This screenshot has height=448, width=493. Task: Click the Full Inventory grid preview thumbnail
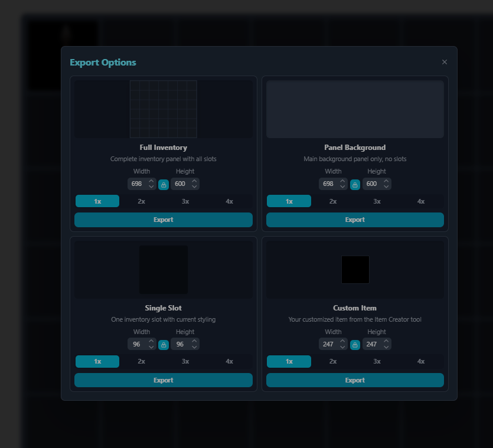(164, 109)
